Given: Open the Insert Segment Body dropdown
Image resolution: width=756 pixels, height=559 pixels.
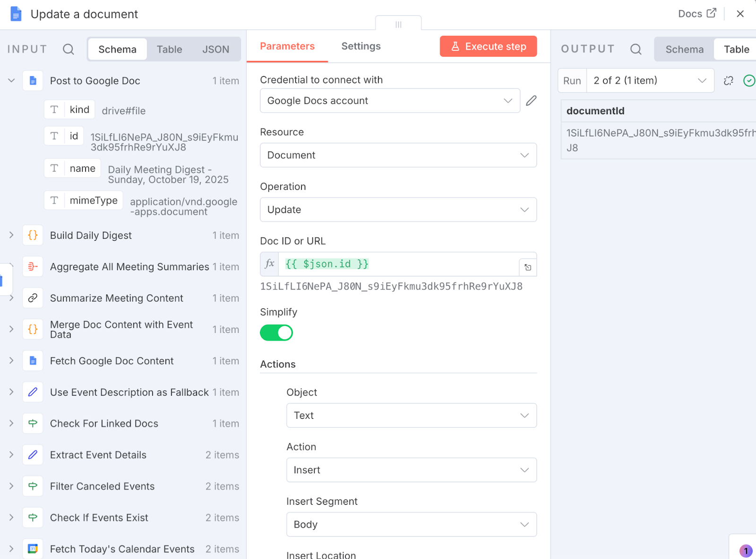Looking at the screenshot, I should click(x=411, y=525).
